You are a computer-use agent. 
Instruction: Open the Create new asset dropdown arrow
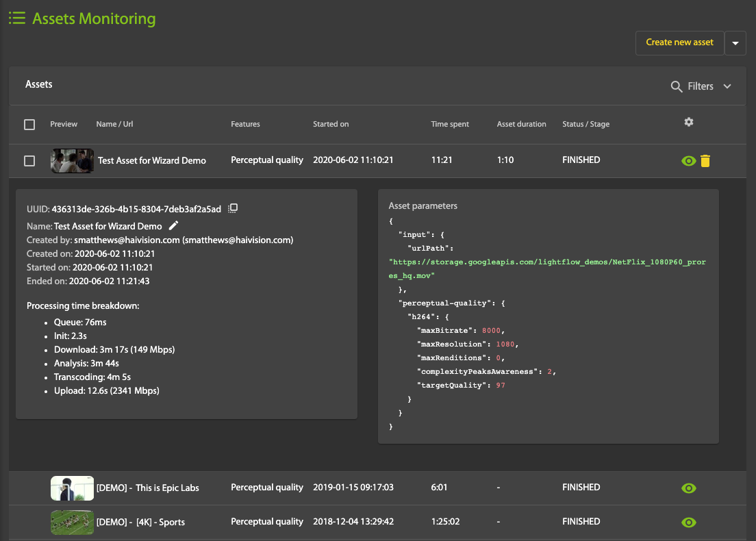click(x=735, y=42)
